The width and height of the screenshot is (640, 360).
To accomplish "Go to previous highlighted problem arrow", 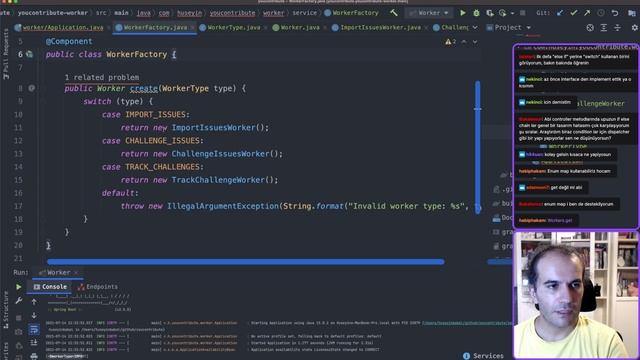I will (464, 42).
